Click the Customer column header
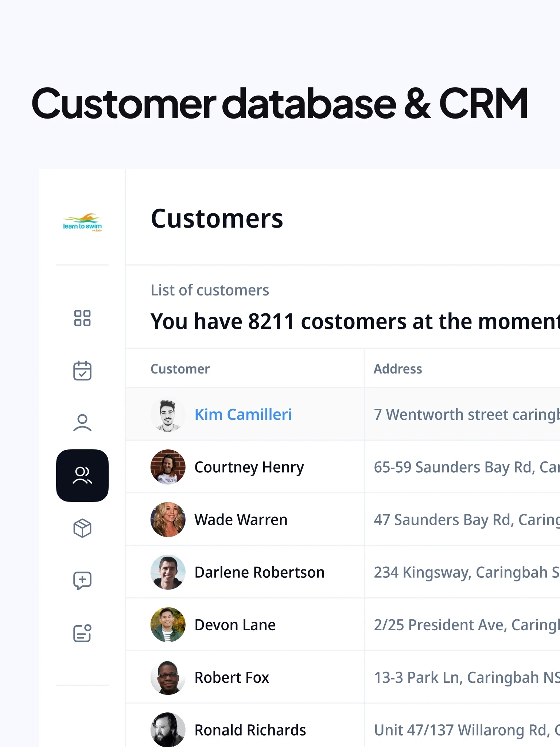This screenshot has width=560, height=747. 180,369
